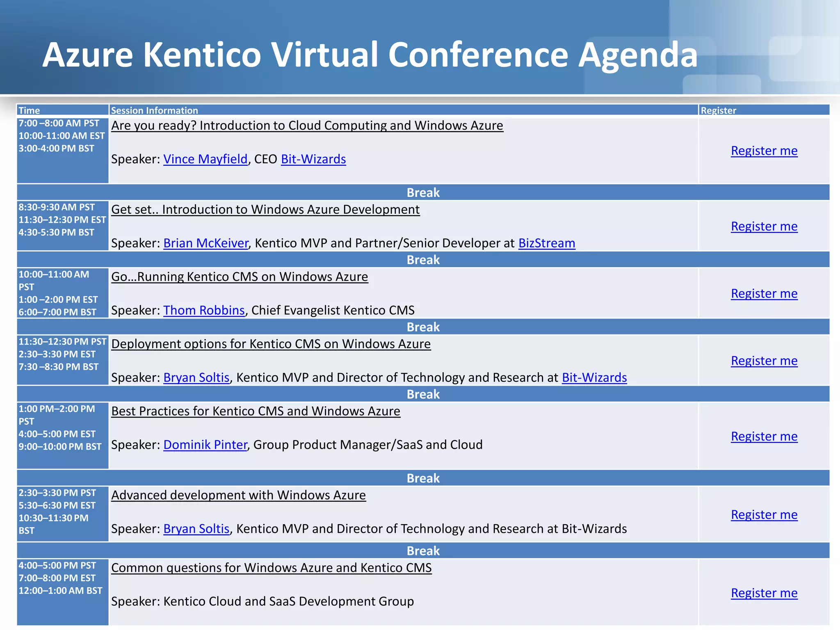Register for the Introduction to Cloud Computing session
840x630 pixels.
764,151
